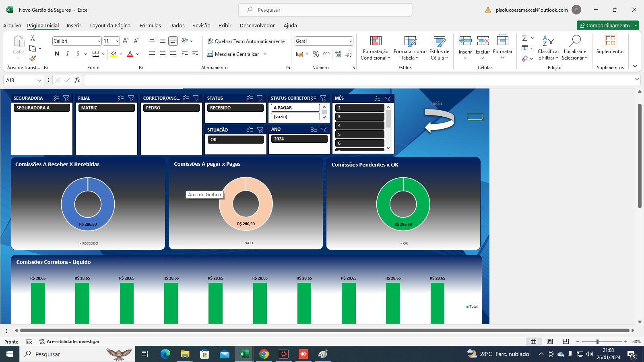The image size is (644, 362).
Task: Expand the formula bar
Action: click(636, 80)
